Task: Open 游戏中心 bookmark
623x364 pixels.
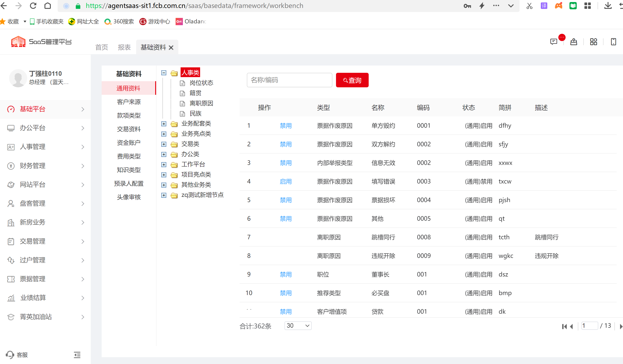Action: click(x=155, y=22)
